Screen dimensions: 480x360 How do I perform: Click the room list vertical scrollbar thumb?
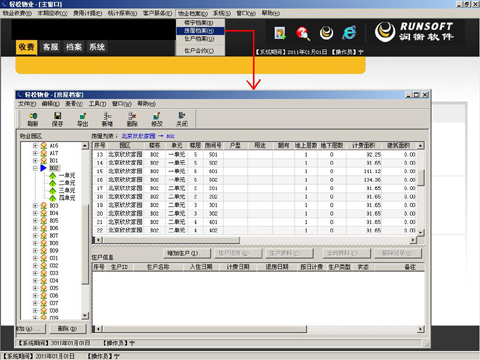(x=421, y=177)
